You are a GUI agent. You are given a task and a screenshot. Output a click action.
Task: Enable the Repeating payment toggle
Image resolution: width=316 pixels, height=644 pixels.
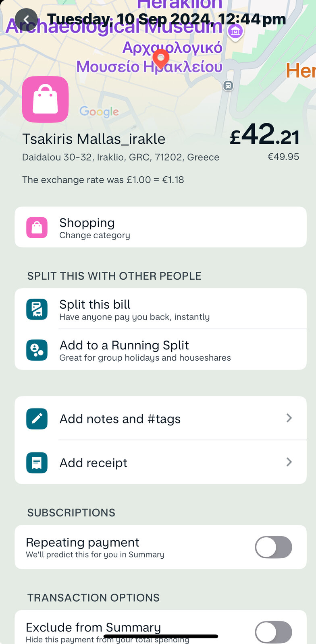pyautogui.click(x=273, y=547)
